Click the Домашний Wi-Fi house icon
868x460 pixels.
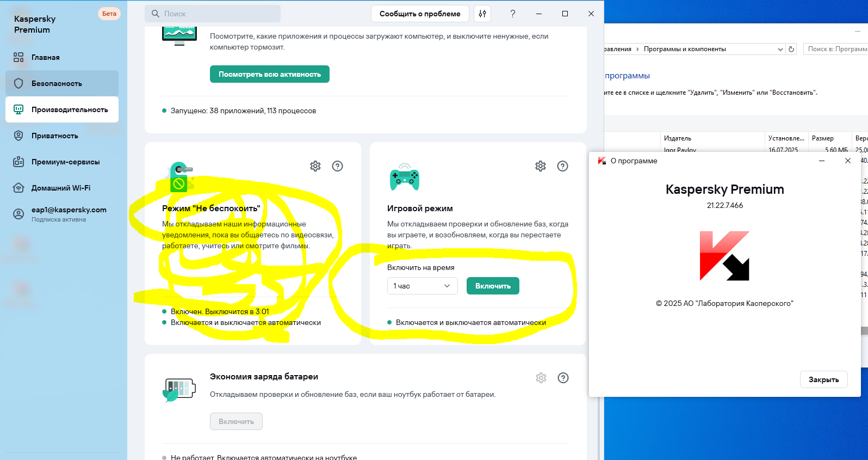[x=18, y=188]
